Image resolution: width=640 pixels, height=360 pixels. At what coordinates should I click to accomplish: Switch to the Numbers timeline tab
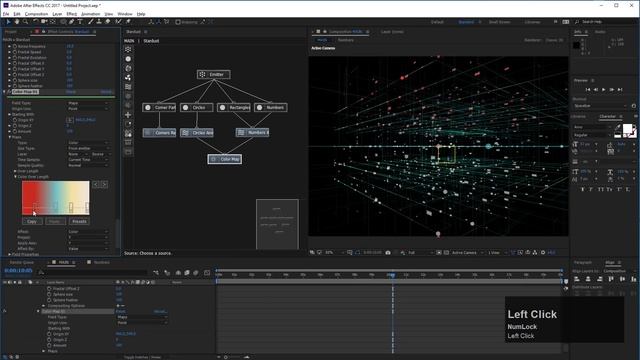pyautogui.click(x=102, y=262)
